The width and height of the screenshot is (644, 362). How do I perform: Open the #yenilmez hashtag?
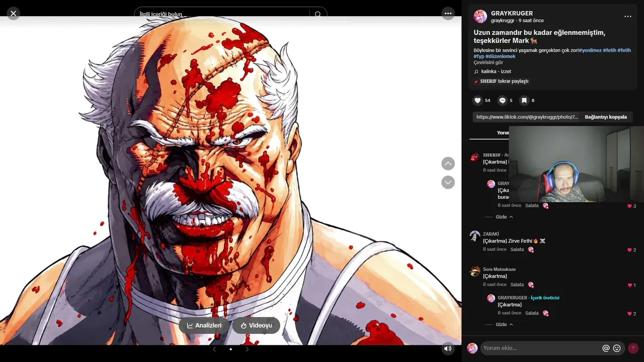[x=590, y=50]
